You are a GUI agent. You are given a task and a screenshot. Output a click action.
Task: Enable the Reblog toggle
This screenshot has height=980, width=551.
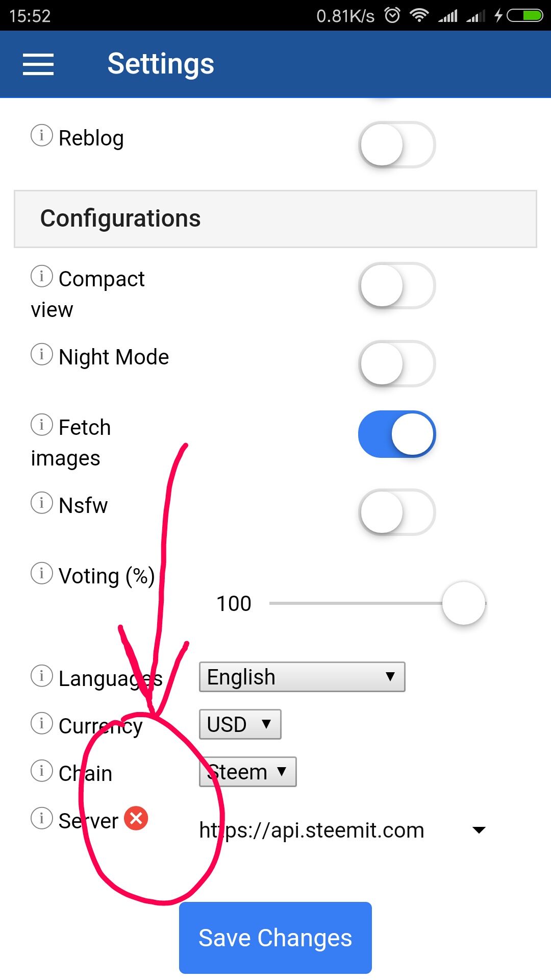tap(397, 144)
